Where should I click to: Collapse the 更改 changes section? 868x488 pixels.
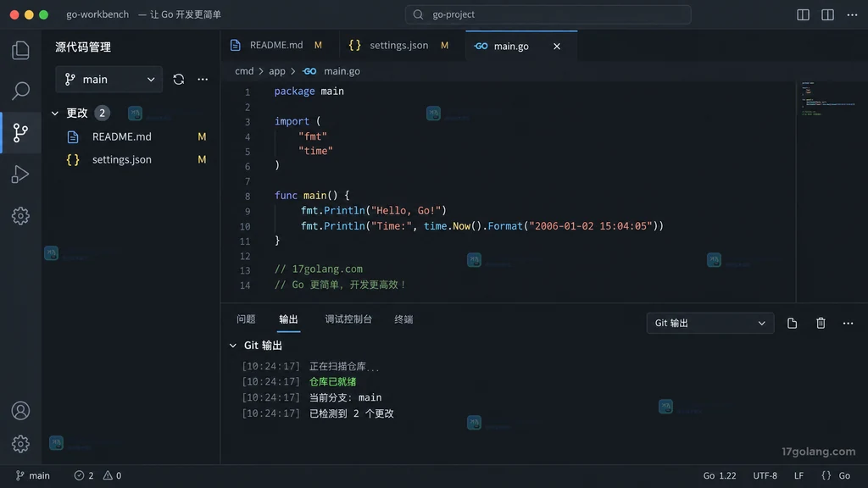[x=55, y=113]
